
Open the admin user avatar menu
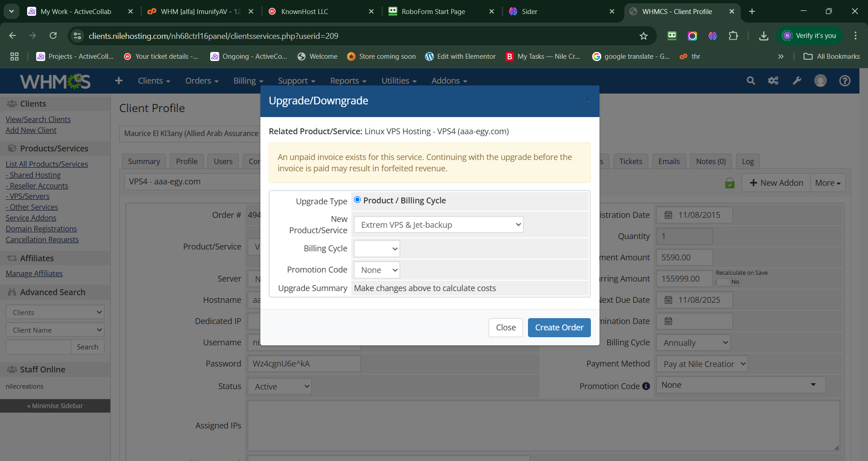tap(821, 80)
